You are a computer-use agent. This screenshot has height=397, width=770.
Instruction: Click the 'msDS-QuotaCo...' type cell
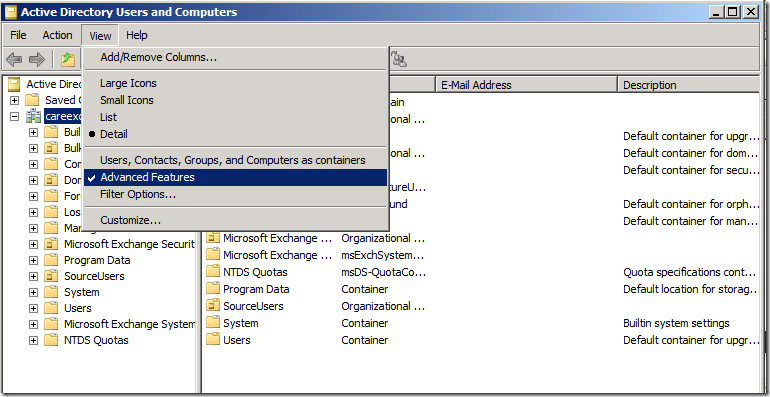(x=384, y=272)
